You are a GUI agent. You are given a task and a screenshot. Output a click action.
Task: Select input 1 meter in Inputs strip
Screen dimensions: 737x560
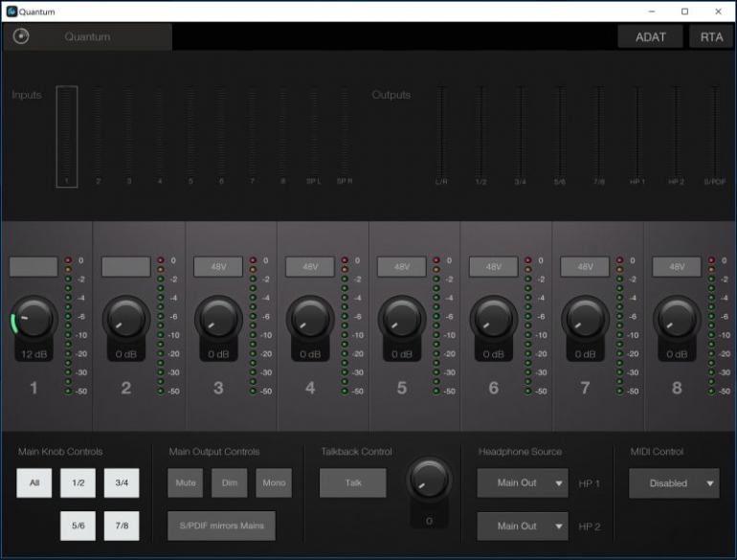(67, 136)
